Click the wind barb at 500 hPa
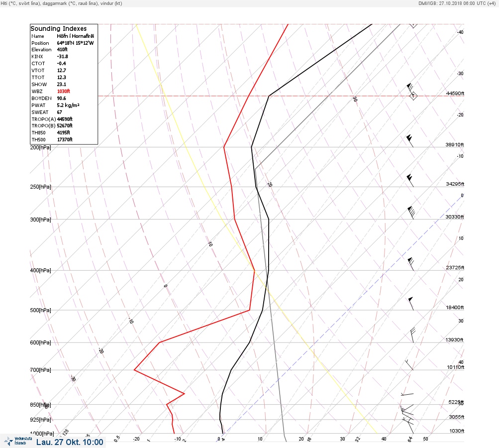The image size is (499, 448). click(x=411, y=304)
